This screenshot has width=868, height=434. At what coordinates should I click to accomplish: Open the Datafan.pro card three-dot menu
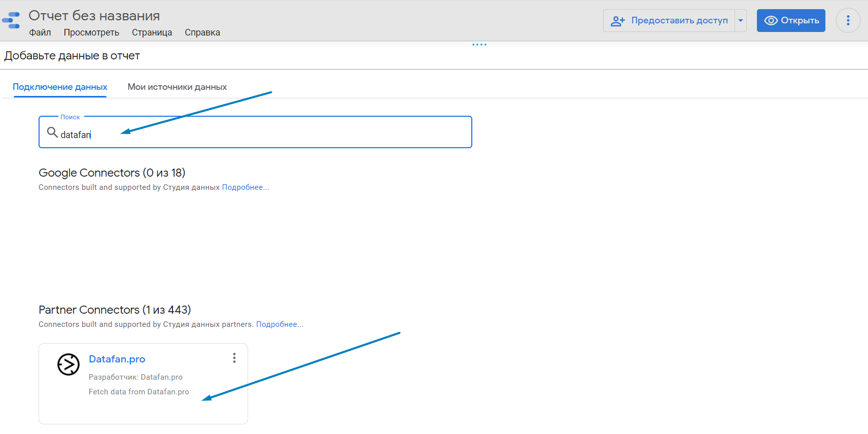(x=234, y=358)
